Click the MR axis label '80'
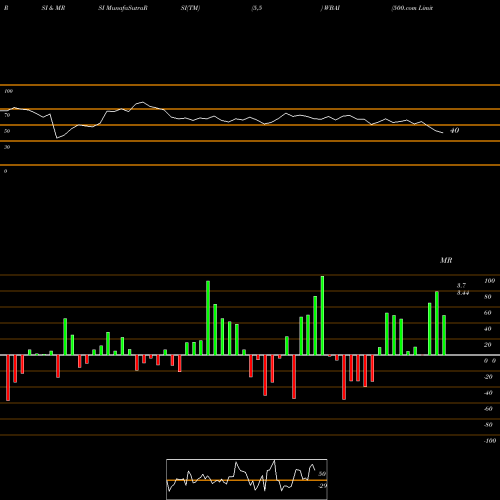Viewport: 500px width, 500px height. click(488, 297)
